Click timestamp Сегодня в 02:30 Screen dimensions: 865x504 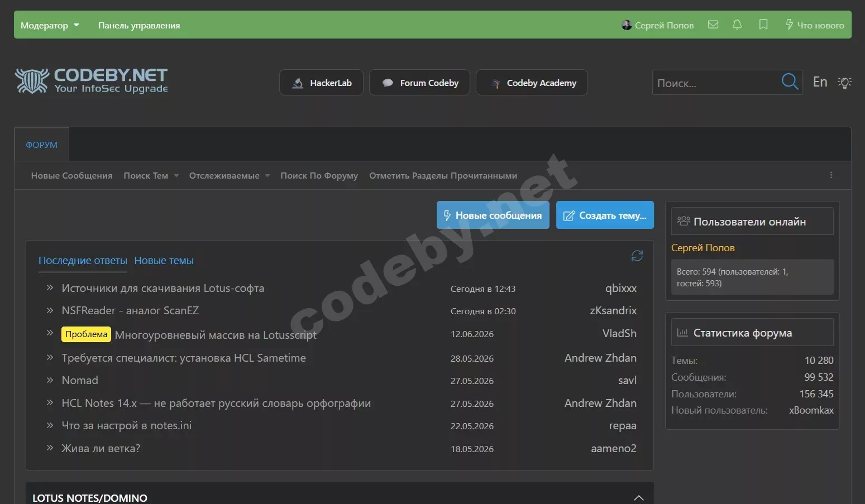point(483,311)
